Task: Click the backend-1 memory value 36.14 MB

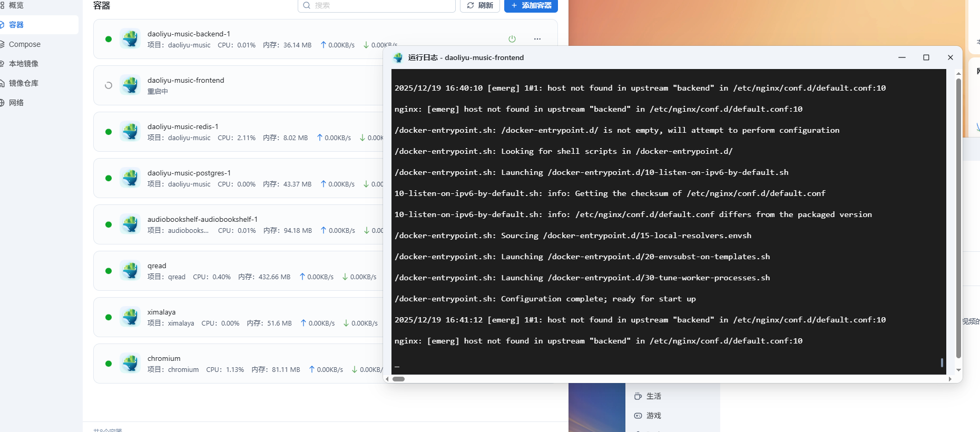Action: (x=297, y=45)
